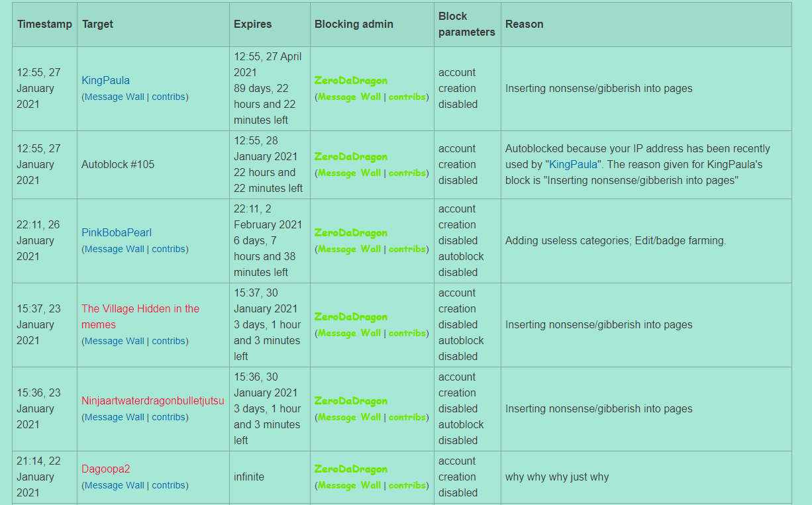Image resolution: width=812 pixels, height=505 pixels.
Task: Click the Reason column header
Action: (x=524, y=24)
